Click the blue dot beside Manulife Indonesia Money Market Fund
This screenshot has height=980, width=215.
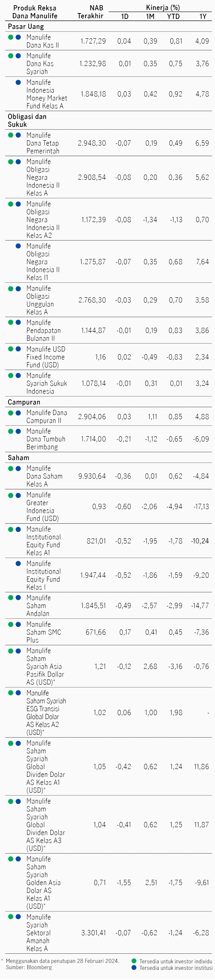tap(18, 82)
